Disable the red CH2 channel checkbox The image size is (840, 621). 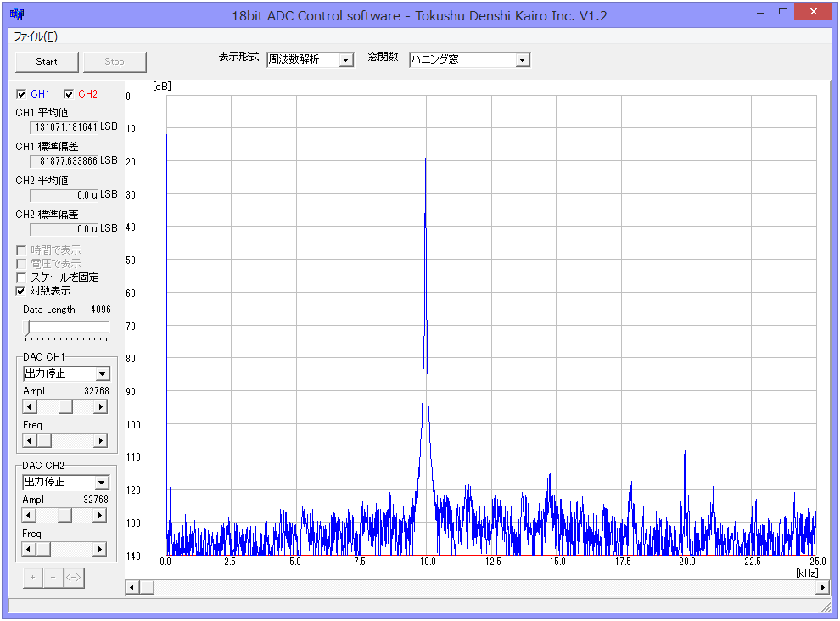tap(69, 94)
